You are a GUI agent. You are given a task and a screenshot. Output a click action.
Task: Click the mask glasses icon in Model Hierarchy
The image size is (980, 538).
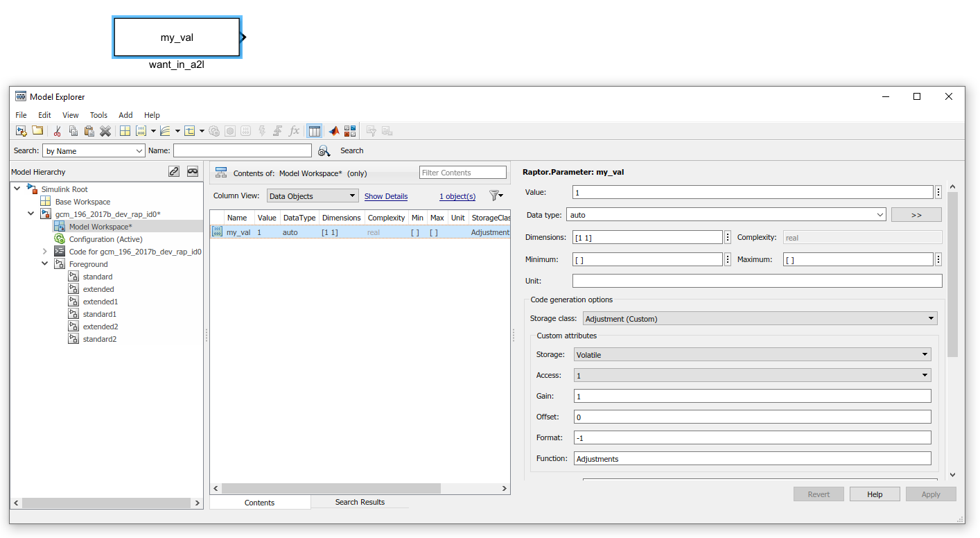193,171
